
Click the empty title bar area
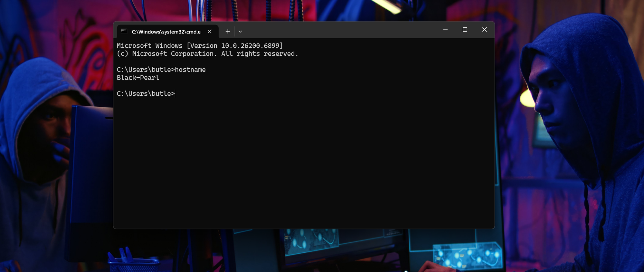338,30
